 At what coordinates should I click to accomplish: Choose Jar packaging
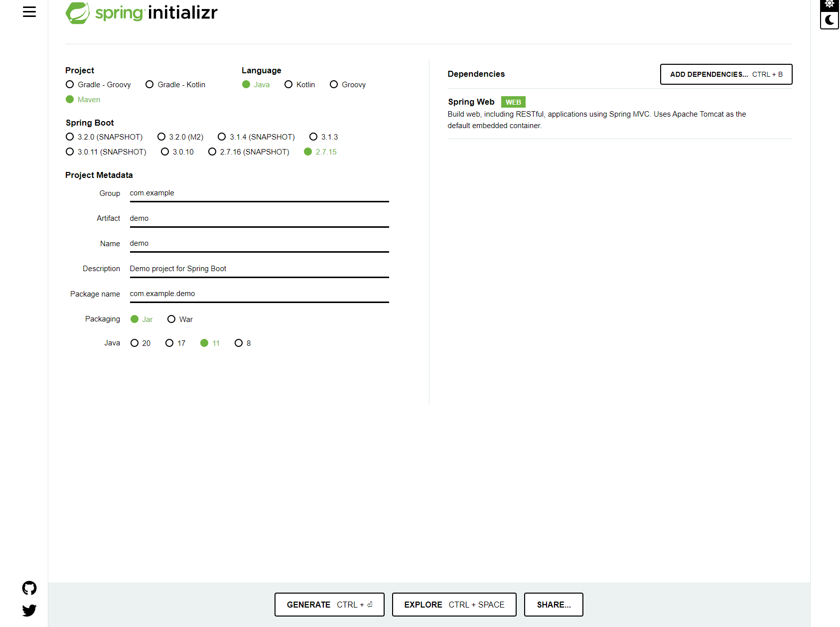point(141,319)
